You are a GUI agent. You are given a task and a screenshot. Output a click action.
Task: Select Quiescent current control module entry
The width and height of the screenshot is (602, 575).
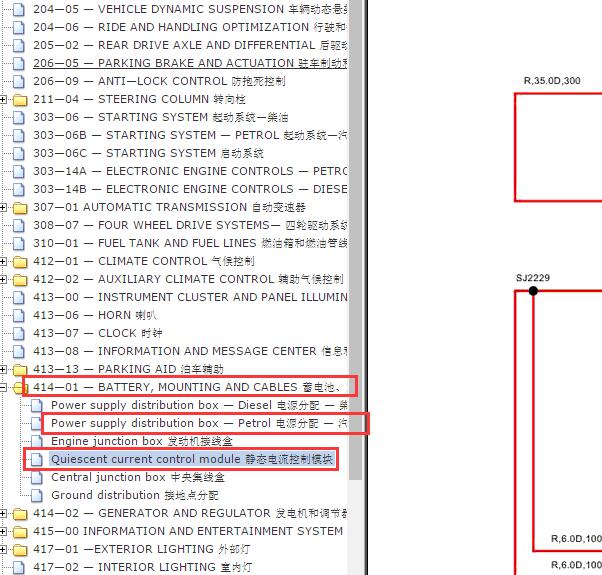tap(192, 459)
